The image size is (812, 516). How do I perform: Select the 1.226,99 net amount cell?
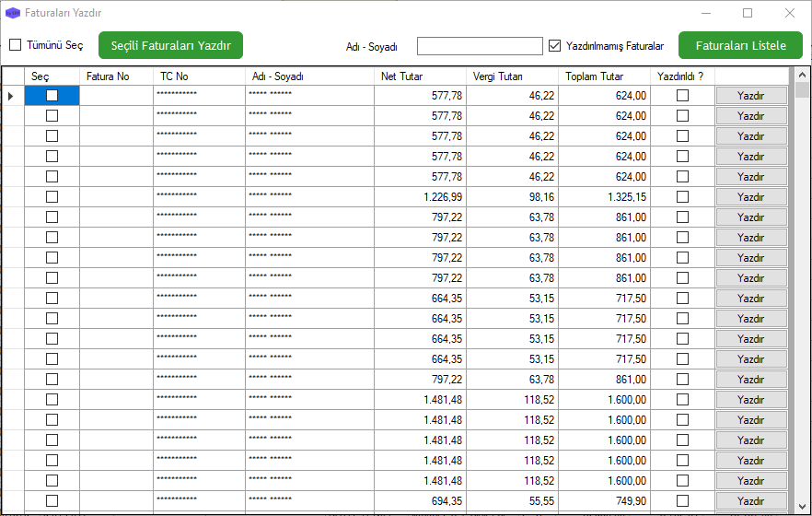tap(420, 197)
